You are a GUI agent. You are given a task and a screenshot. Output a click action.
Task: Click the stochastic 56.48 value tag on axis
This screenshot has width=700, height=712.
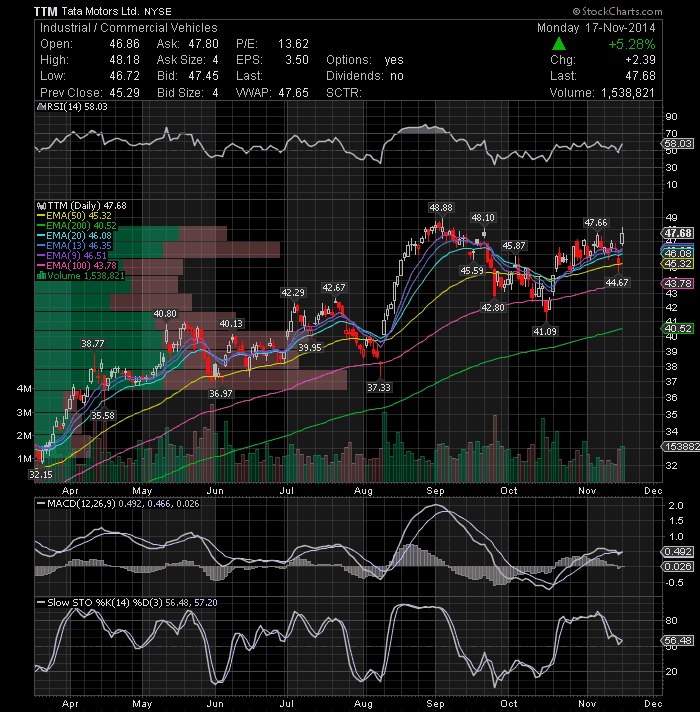pyautogui.click(x=678, y=640)
